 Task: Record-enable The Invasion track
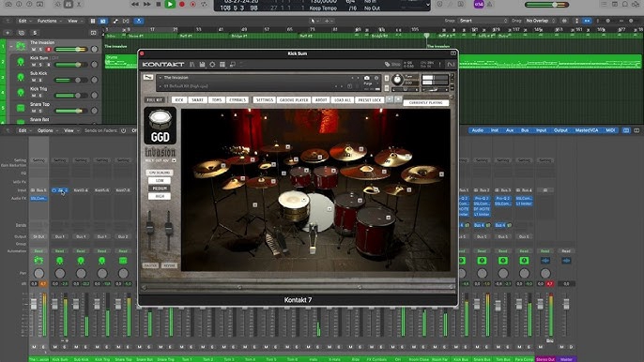click(x=49, y=50)
